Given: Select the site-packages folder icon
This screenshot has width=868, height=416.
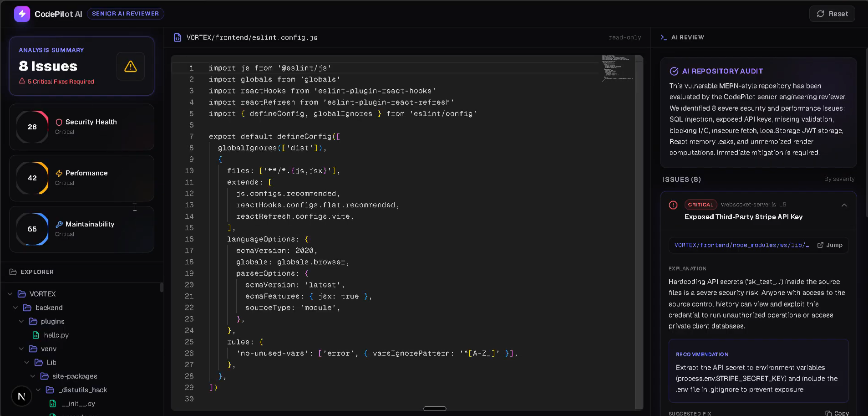Looking at the screenshot, I should tap(44, 376).
